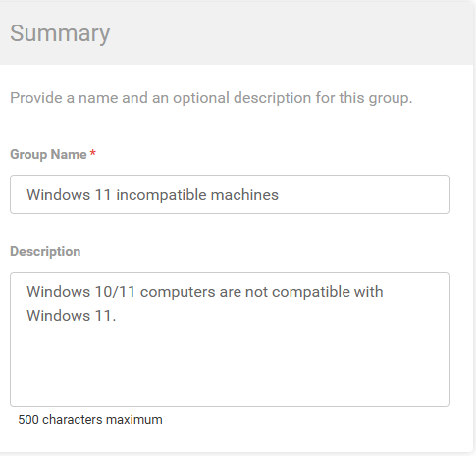Click the Summary heading

coord(60,33)
